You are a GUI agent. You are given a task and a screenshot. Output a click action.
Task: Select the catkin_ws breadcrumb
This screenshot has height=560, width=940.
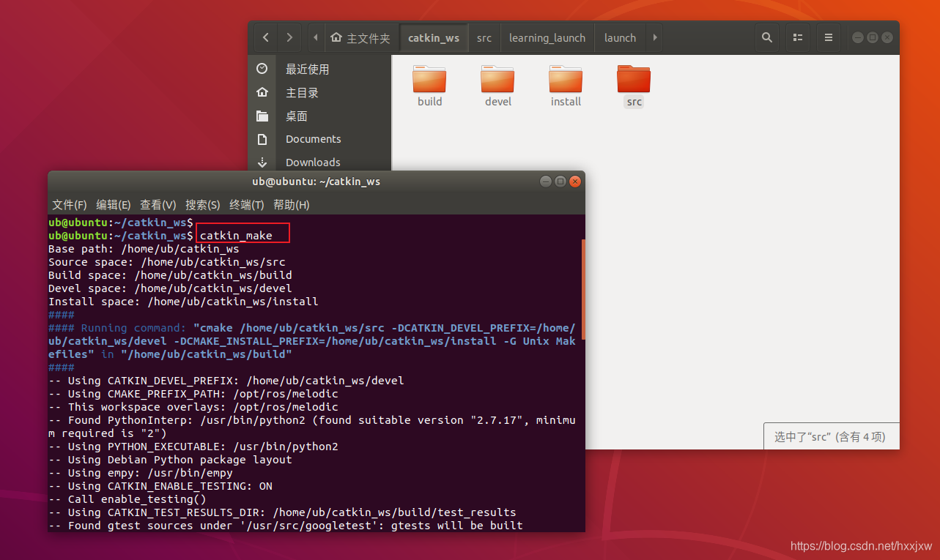(x=434, y=37)
